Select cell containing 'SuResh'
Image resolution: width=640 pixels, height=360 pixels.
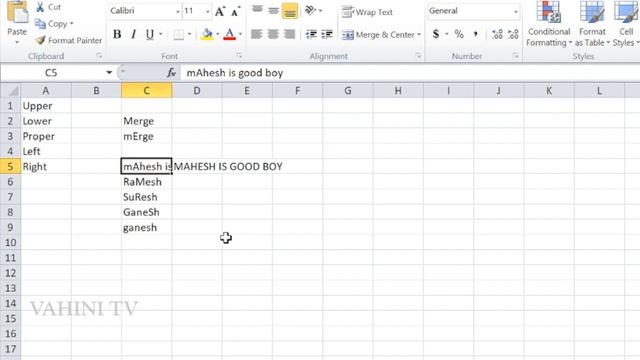[147, 197]
